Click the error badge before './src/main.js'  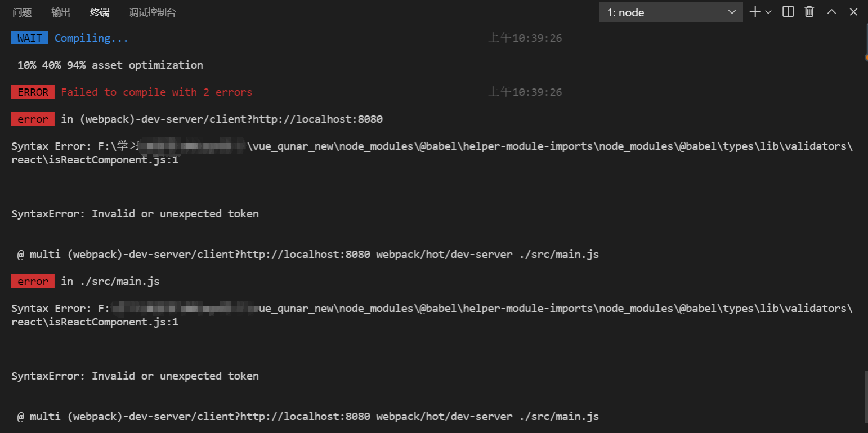point(33,282)
